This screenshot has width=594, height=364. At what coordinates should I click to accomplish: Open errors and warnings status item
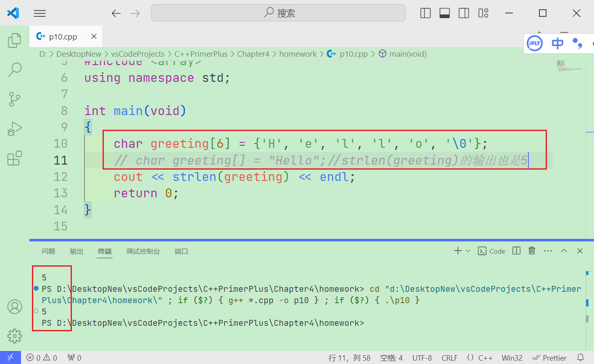tap(42, 358)
